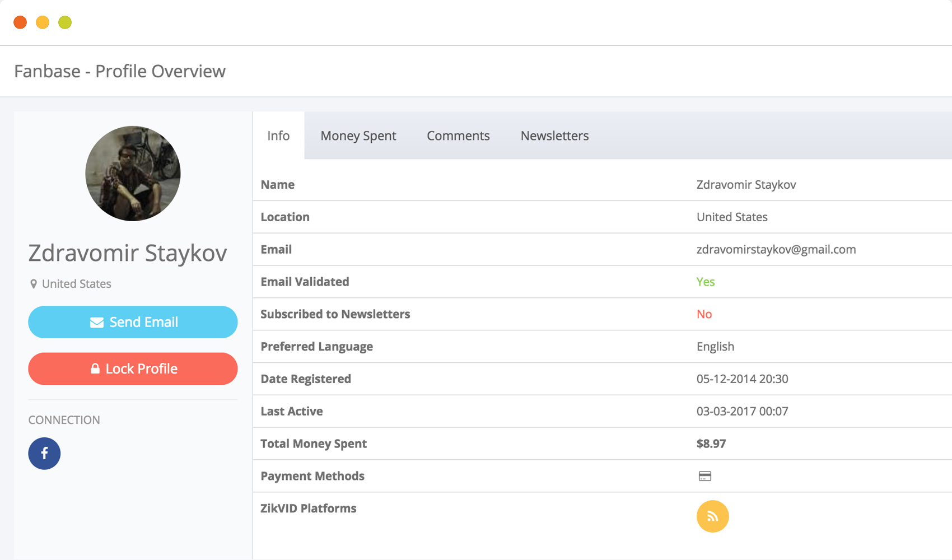Click the yellow minimize window dot
Screen dimensions: 952x560
pyautogui.click(x=43, y=22)
